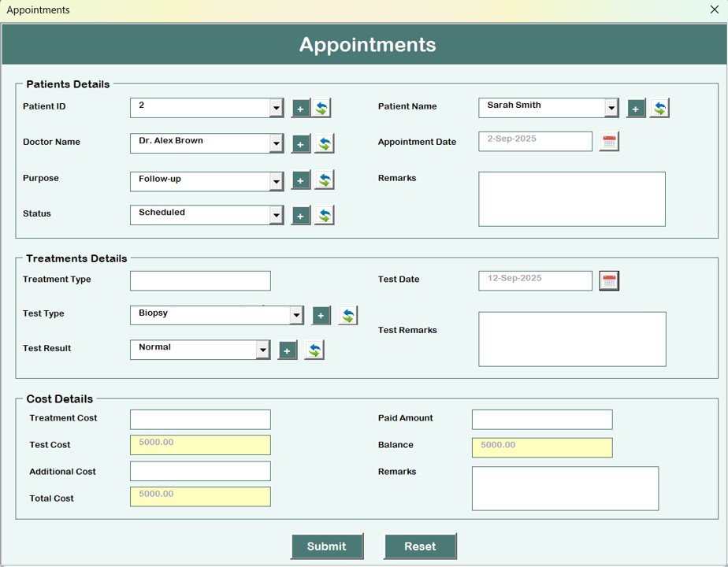The width and height of the screenshot is (728, 567).
Task: Click the add (+) icon beside Test Type
Action: (321, 316)
